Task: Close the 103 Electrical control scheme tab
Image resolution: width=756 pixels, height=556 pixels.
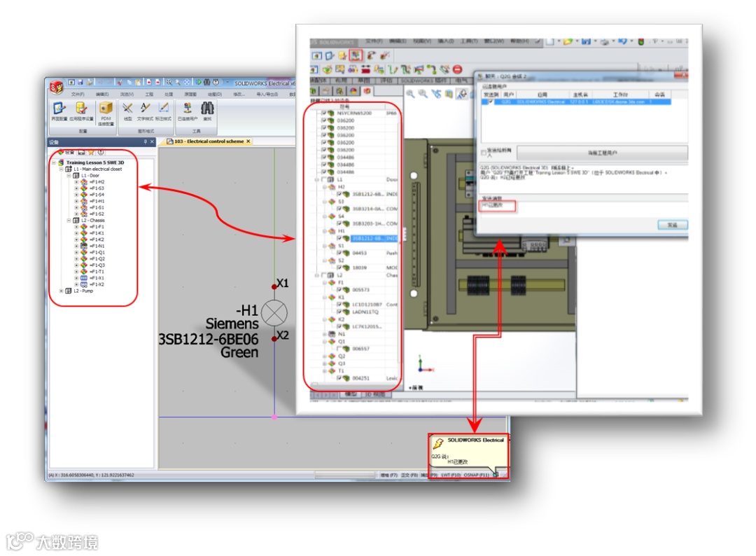Action: click(x=248, y=141)
